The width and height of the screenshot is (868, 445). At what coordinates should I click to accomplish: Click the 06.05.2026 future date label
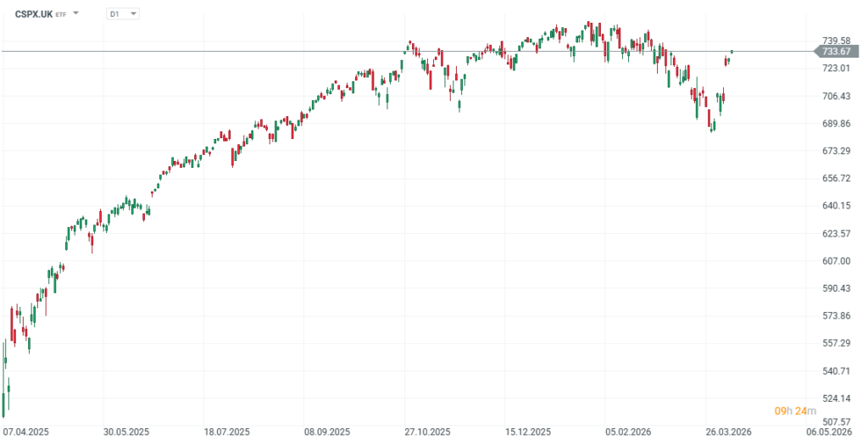[x=827, y=431]
